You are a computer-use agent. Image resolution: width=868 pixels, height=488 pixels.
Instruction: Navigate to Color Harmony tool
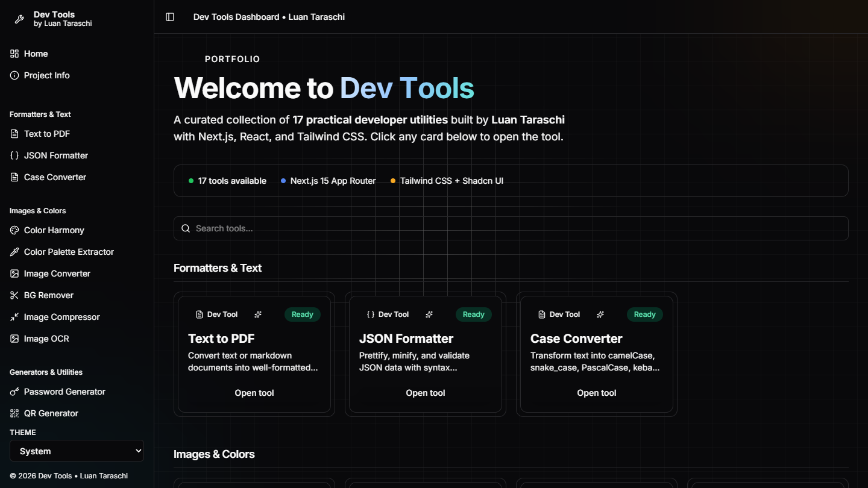[77, 230]
